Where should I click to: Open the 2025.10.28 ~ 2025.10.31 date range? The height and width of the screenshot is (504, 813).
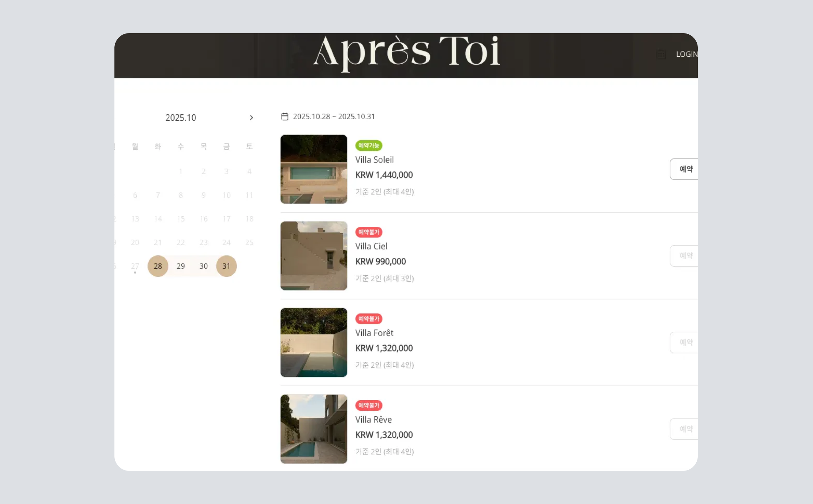[x=334, y=117]
